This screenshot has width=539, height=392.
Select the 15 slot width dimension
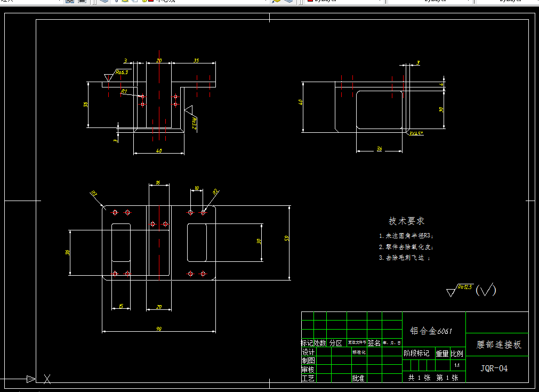coord(121,306)
